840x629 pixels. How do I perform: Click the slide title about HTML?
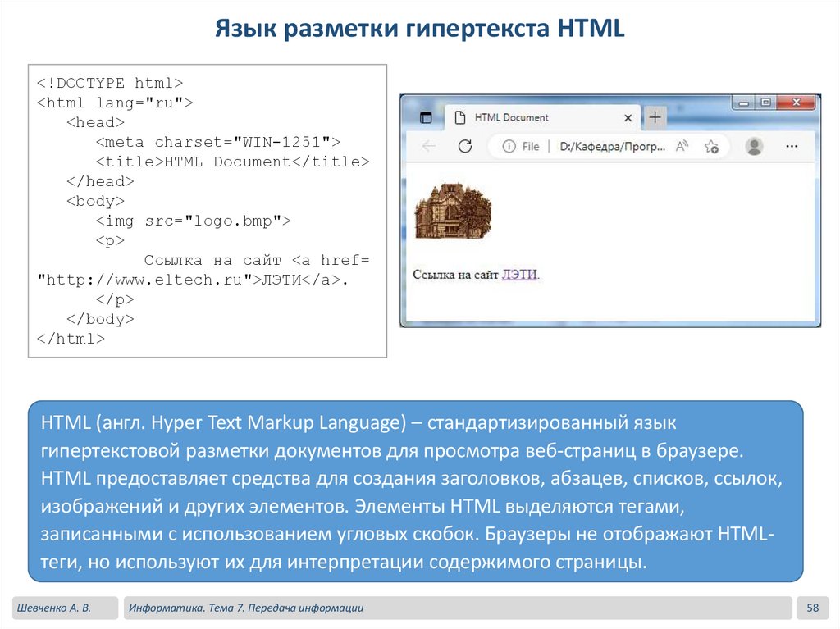(x=420, y=30)
